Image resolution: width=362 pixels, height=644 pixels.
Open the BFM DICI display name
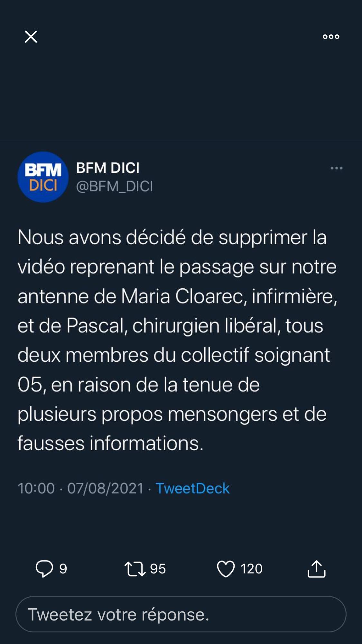108,168
